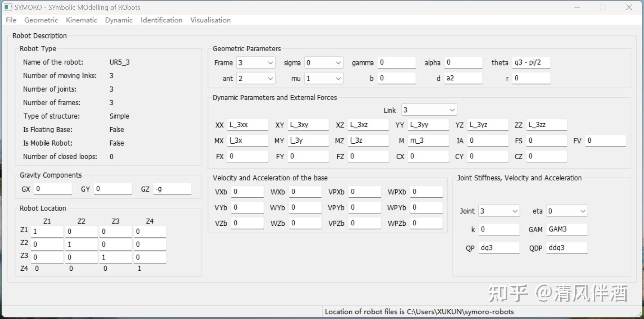This screenshot has height=319, width=644.
Task: Click the SYMORO title bar app icon
Action: click(8, 7)
